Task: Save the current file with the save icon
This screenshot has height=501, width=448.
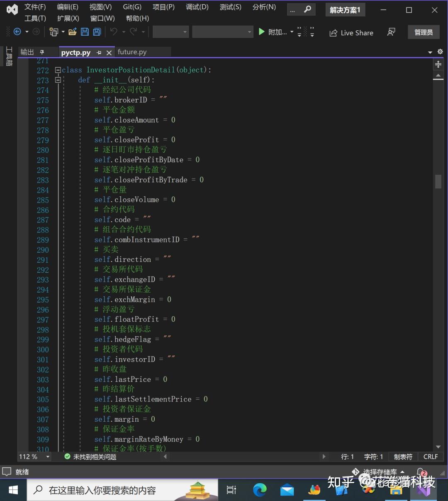Action: point(85,32)
